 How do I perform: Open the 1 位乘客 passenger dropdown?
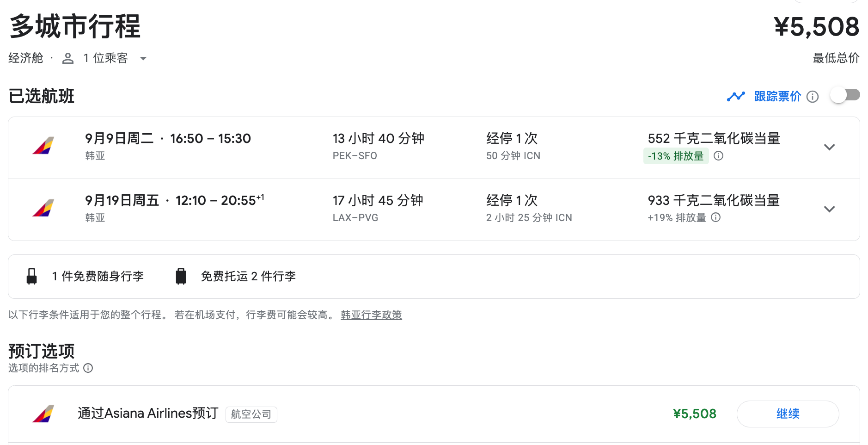click(143, 59)
